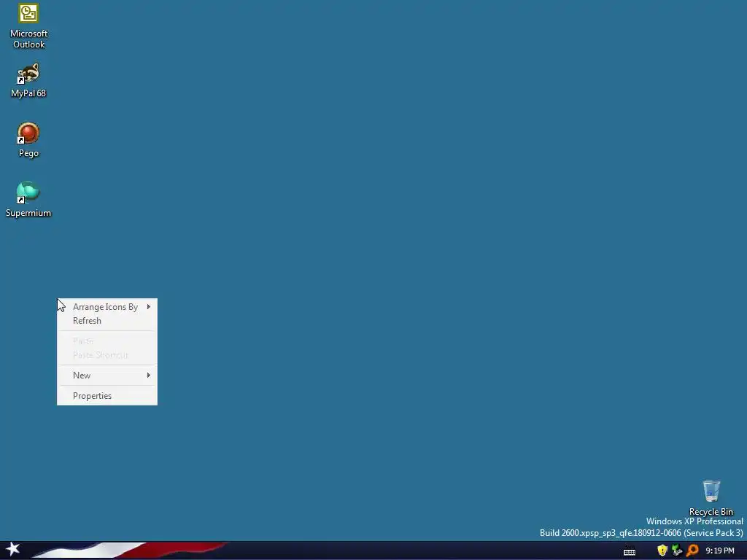Click the MyPal 68 label text

[28, 93]
